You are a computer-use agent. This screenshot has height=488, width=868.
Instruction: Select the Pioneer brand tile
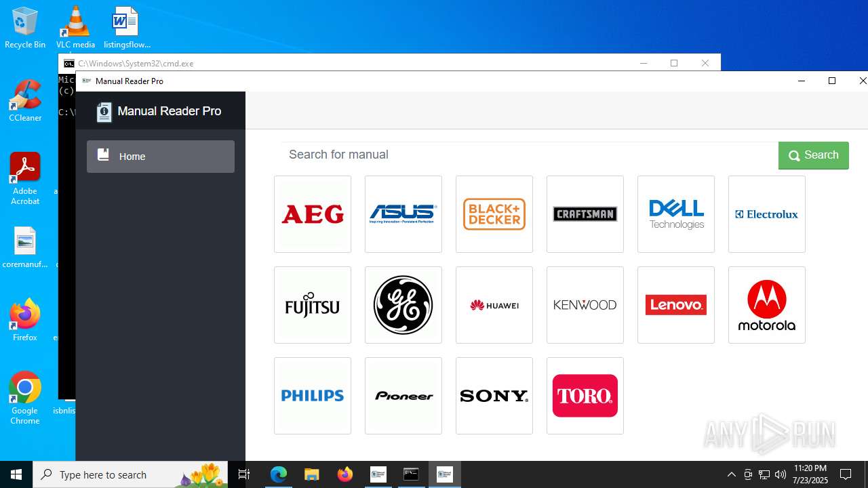click(x=403, y=396)
